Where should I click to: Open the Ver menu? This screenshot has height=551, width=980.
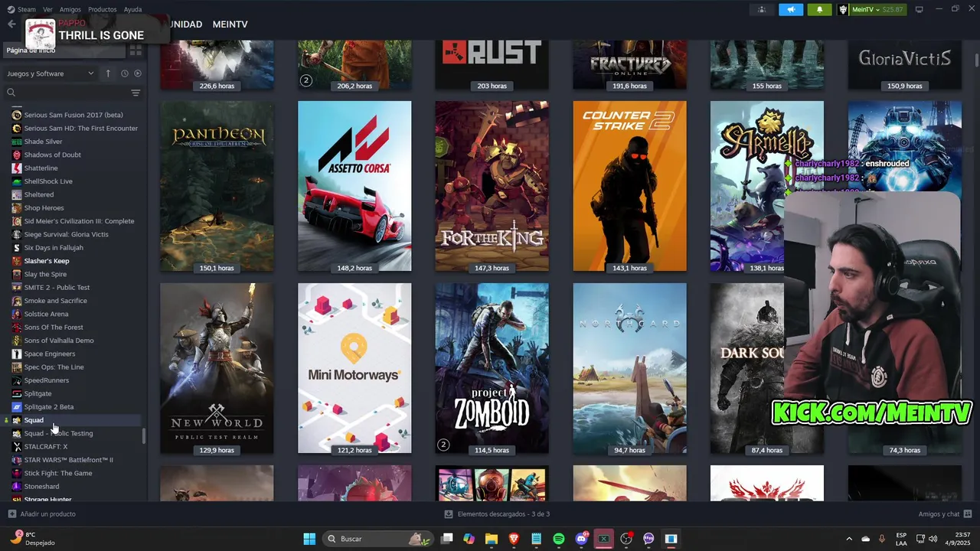point(47,9)
